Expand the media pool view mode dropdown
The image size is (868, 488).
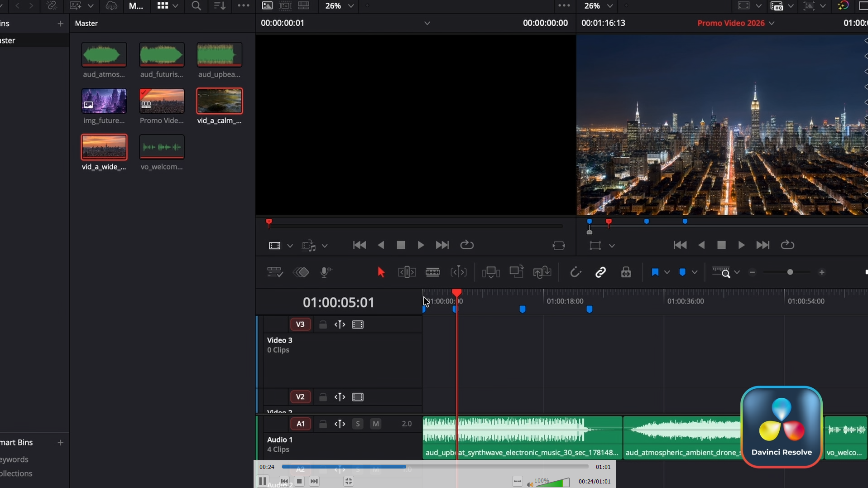[175, 6]
